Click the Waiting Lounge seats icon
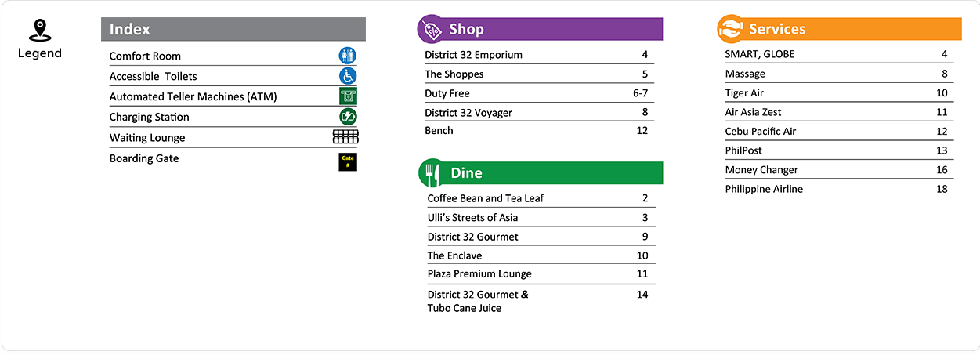The width and height of the screenshot is (980, 355). (x=345, y=137)
